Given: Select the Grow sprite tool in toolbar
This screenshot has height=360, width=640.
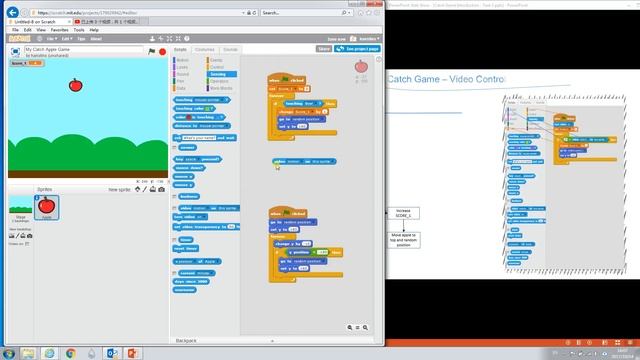Looking at the screenshot, I should pyautogui.click(x=169, y=39).
